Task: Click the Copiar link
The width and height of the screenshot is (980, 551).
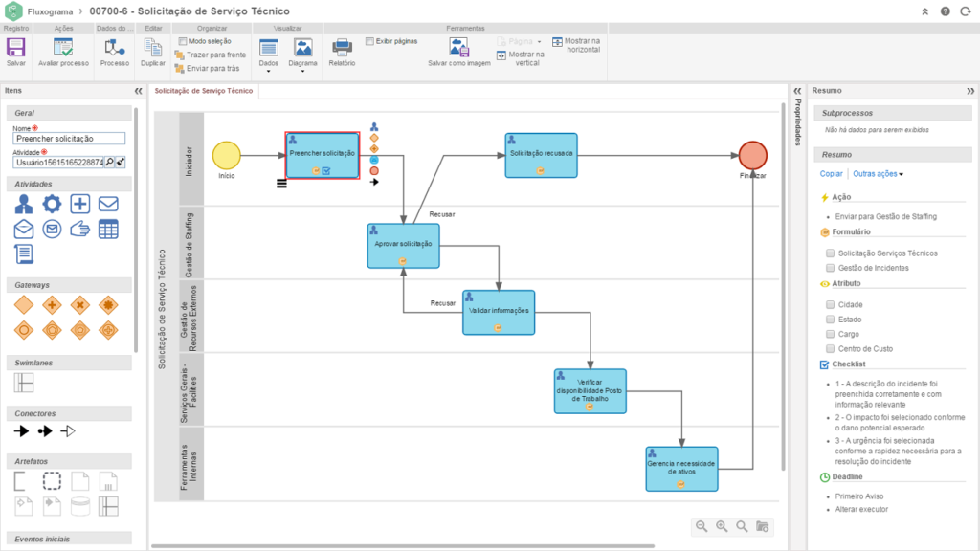Action: pos(831,174)
